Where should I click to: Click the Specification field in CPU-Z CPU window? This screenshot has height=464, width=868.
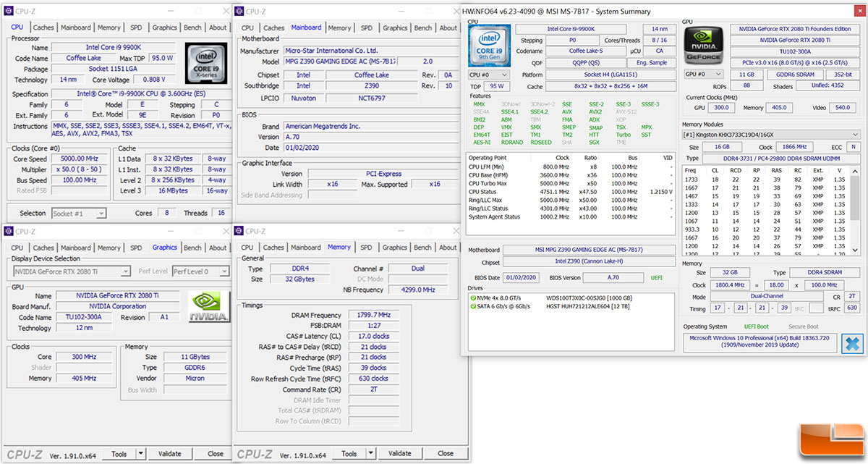pos(142,94)
